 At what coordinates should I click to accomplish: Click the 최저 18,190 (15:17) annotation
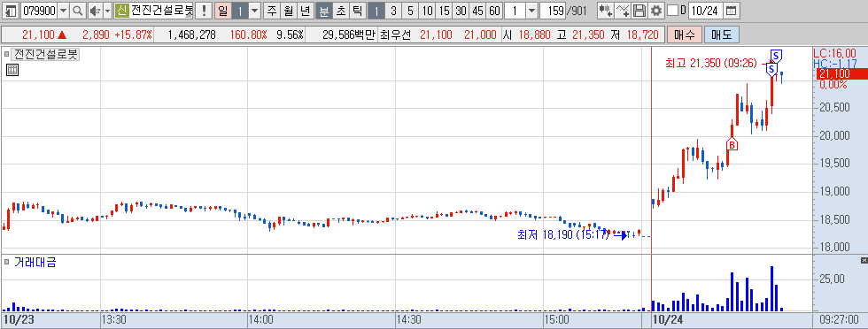[563, 235]
